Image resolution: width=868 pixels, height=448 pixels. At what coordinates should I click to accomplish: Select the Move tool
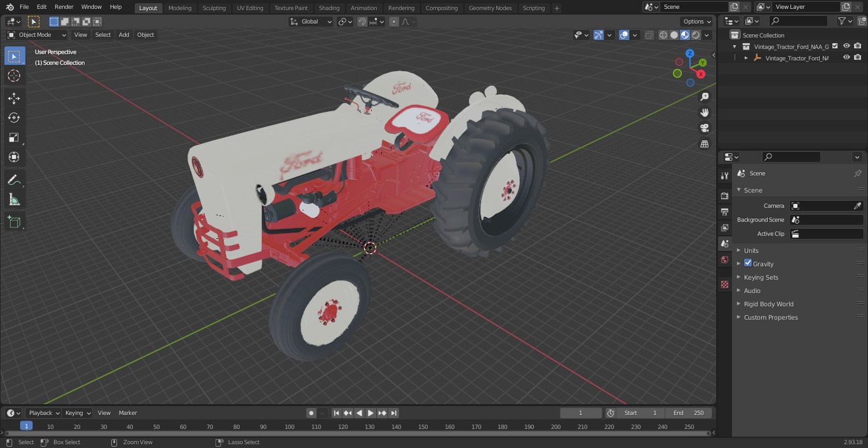(x=14, y=98)
